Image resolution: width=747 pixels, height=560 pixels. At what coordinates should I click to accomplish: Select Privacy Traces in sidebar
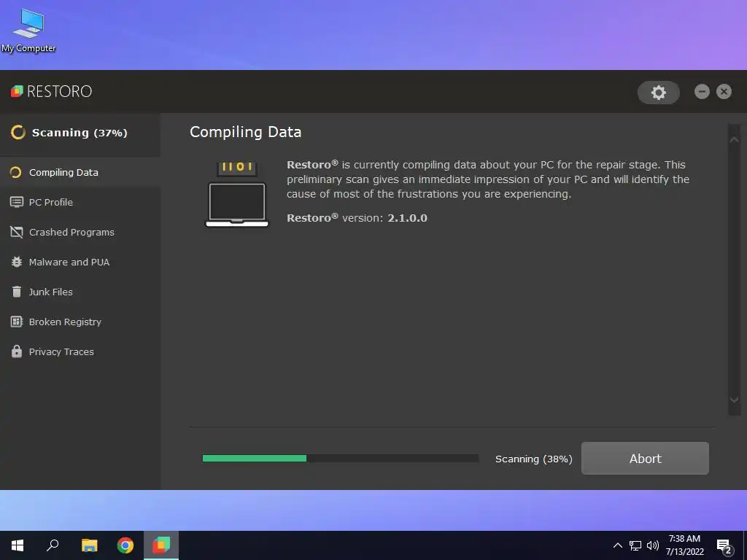click(80, 351)
